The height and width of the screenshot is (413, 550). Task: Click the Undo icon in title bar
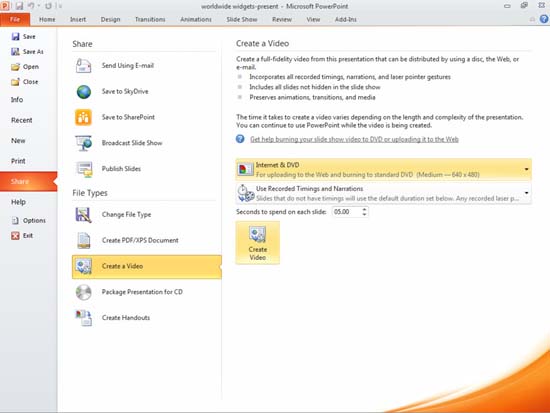point(31,6)
